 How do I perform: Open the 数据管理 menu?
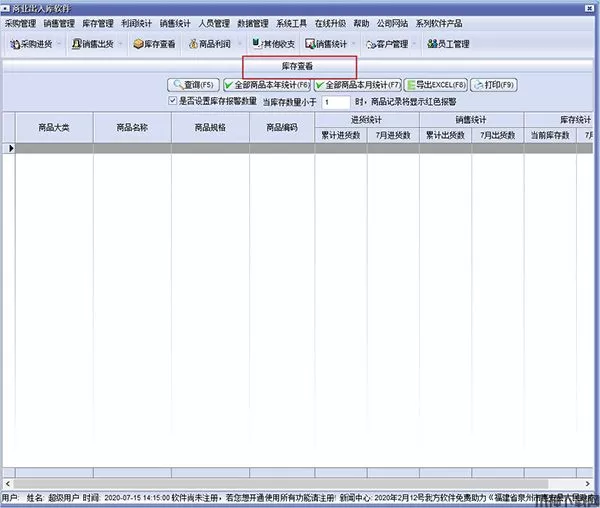click(x=253, y=23)
